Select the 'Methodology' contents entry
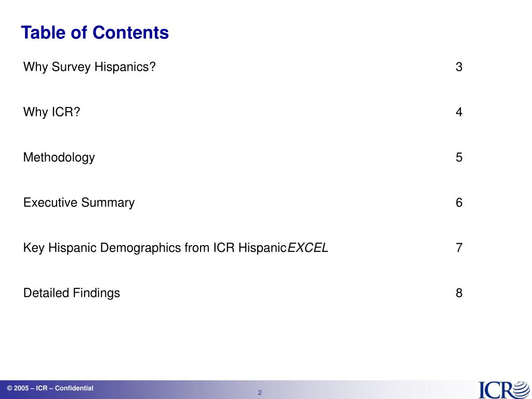Image resolution: width=532 pixels, height=399 pixels. (59, 157)
